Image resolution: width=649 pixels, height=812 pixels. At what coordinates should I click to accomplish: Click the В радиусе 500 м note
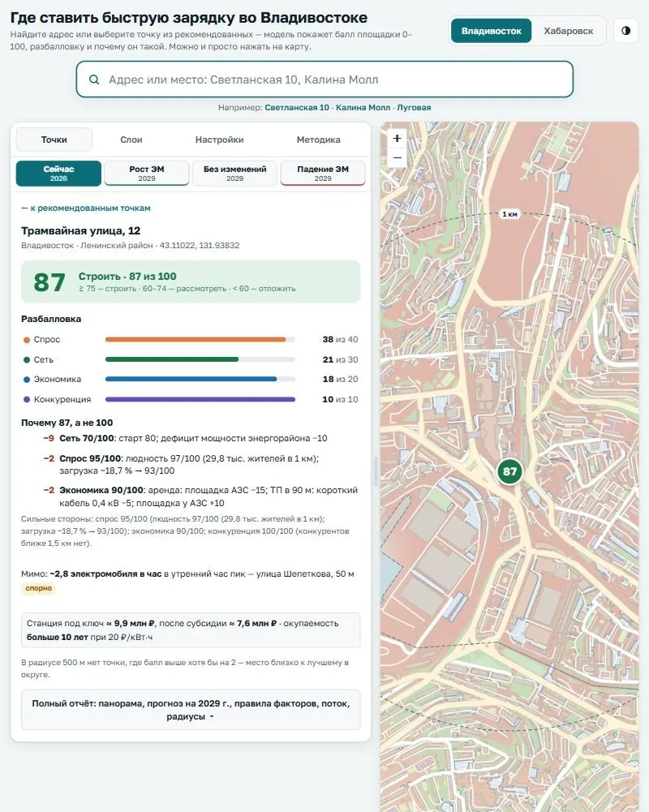click(x=186, y=668)
